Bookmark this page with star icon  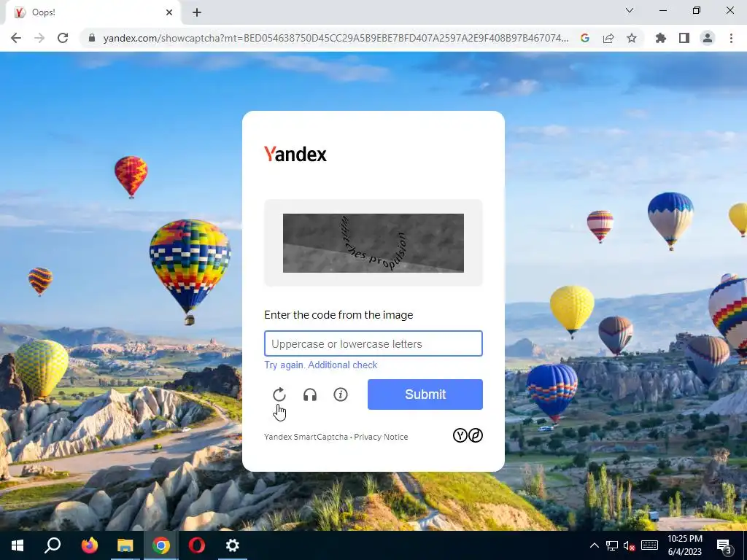[631, 38]
